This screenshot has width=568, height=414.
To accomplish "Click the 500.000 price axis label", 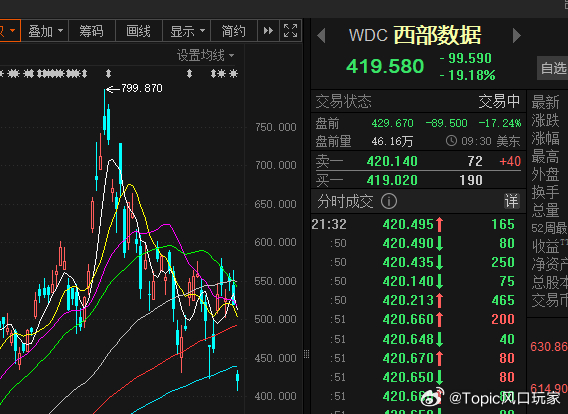I will [x=275, y=319].
